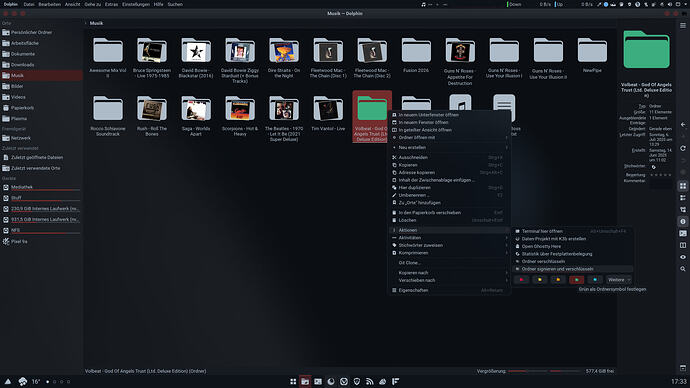Choose Löschen in context menu
Screen dimensions: 690x388
click(x=449, y=220)
